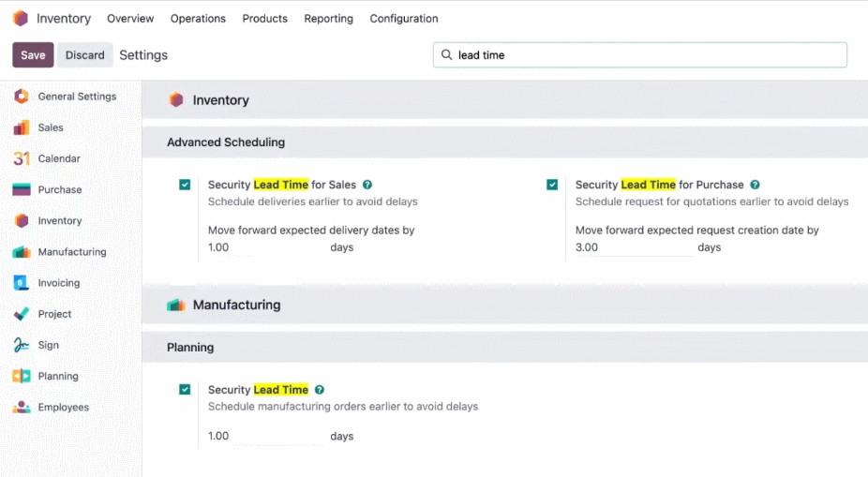Image resolution: width=868 pixels, height=477 pixels.
Task: Open the Sign settings icon
Action: point(21,345)
